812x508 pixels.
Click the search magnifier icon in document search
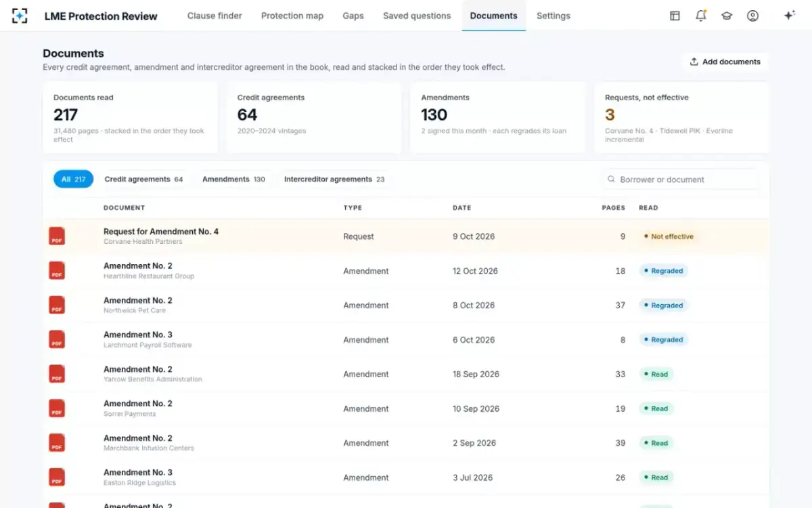point(612,179)
